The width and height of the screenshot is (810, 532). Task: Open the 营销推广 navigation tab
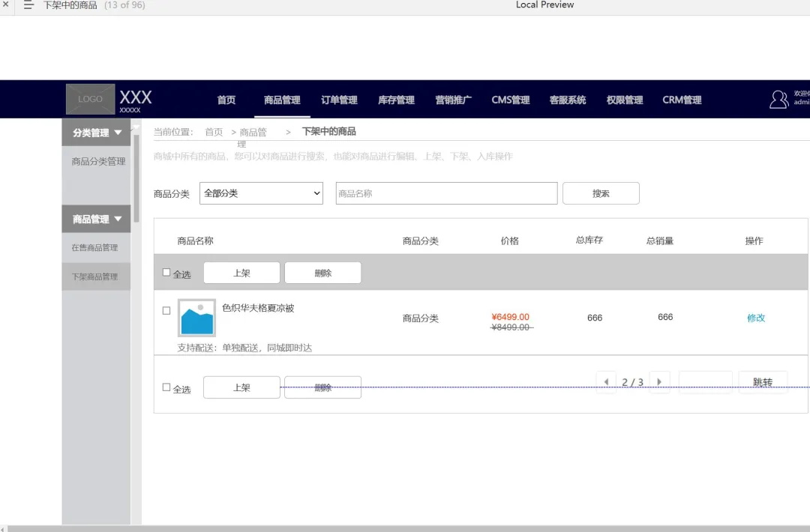point(454,100)
